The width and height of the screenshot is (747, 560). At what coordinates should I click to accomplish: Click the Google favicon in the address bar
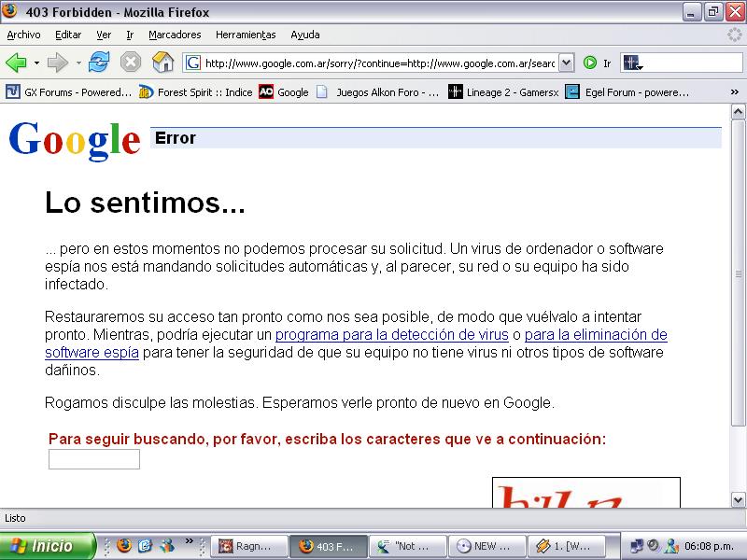click(x=193, y=63)
